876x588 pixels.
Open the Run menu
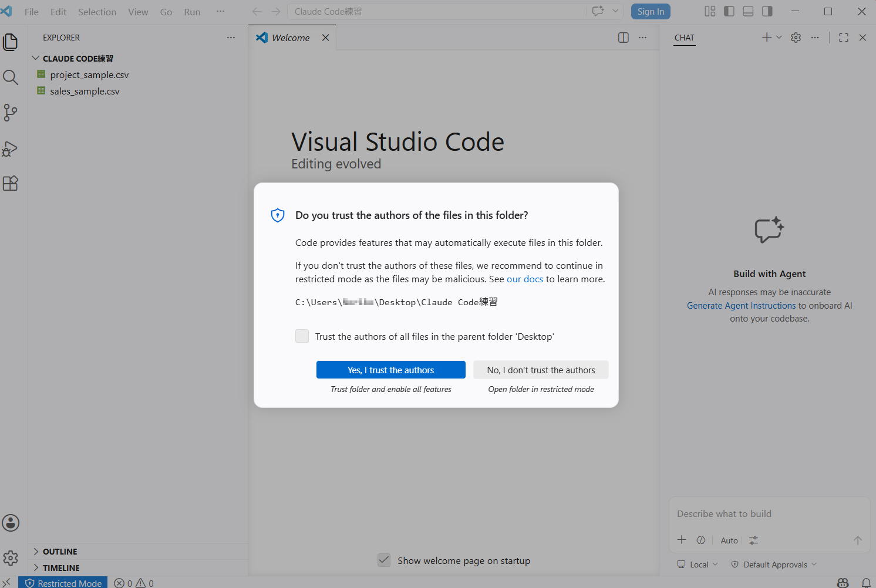click(x=192, y=12)
